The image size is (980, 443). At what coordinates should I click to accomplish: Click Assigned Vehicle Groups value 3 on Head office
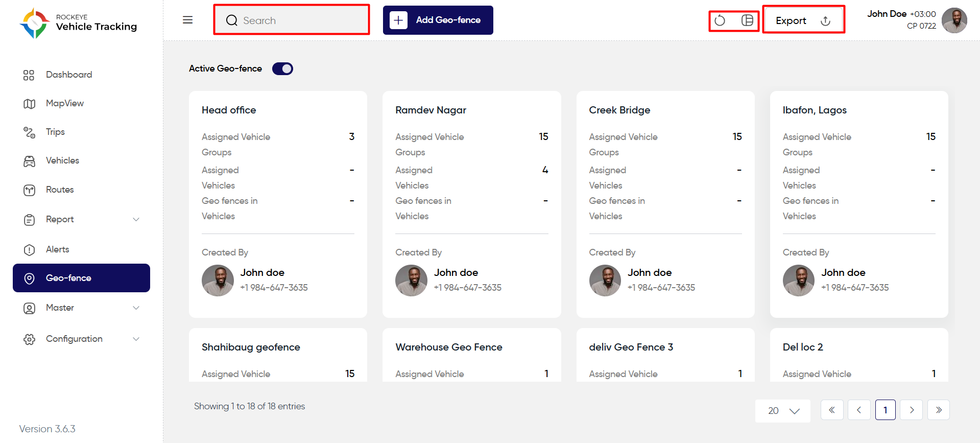(352, 136)
